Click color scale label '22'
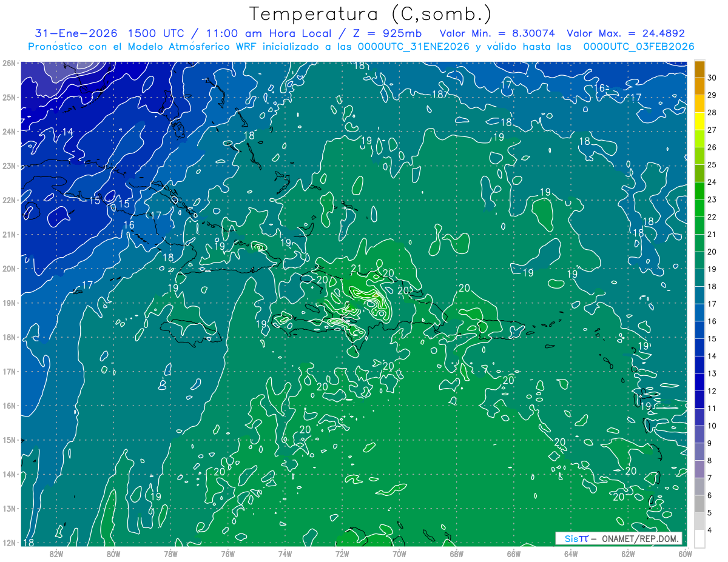This screenshot has width=728, height=562. [x=712, y=216]
